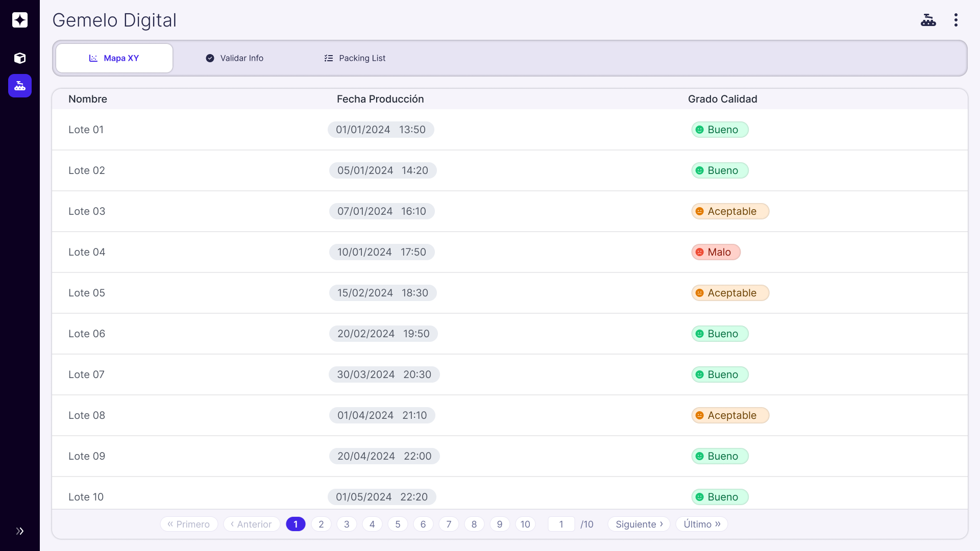The width and height of the screenshot is (980, 551).
Task: Focus the page number input field
Action: coord(561,524)
